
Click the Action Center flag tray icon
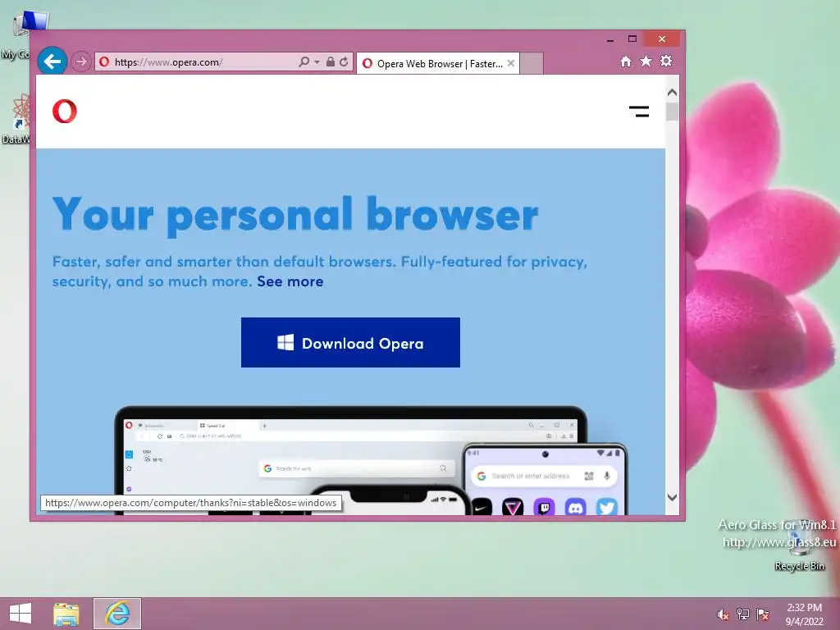(x=763, y=614)
